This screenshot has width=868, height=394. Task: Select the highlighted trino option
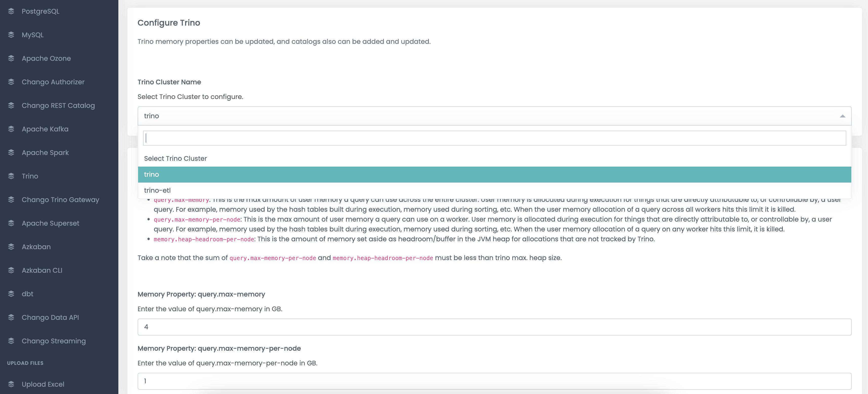[494, 174]
